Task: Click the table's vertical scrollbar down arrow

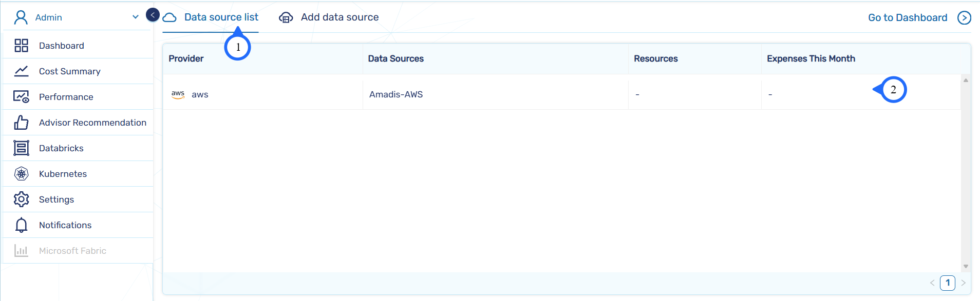Action: pyautogui.click(x=966, y=266)
